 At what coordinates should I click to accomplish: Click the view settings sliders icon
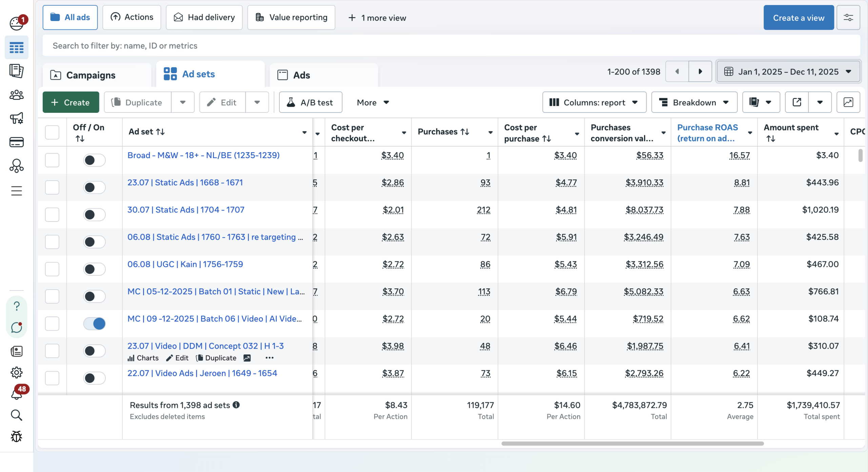point(848,18)
